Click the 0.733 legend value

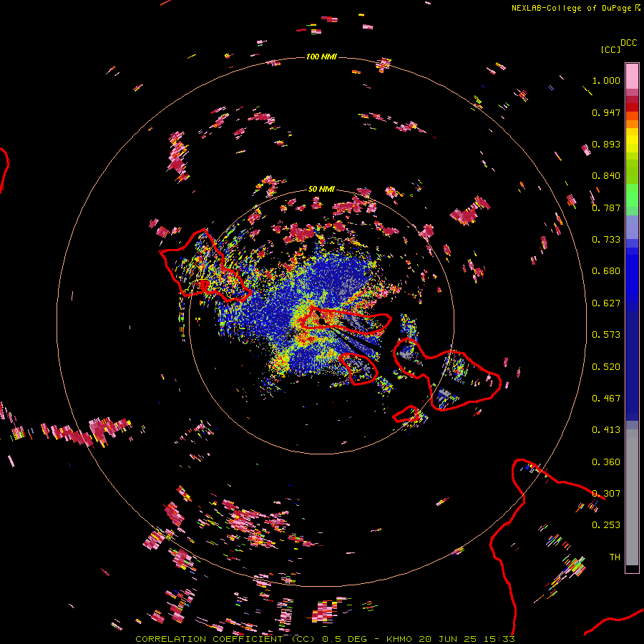pyautogui.click(x=606, y=240)
